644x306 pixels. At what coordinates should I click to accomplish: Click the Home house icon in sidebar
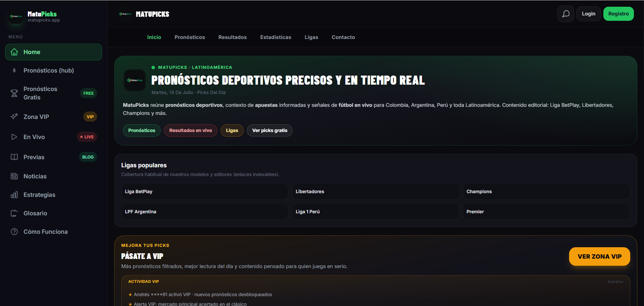coord(14,52)
